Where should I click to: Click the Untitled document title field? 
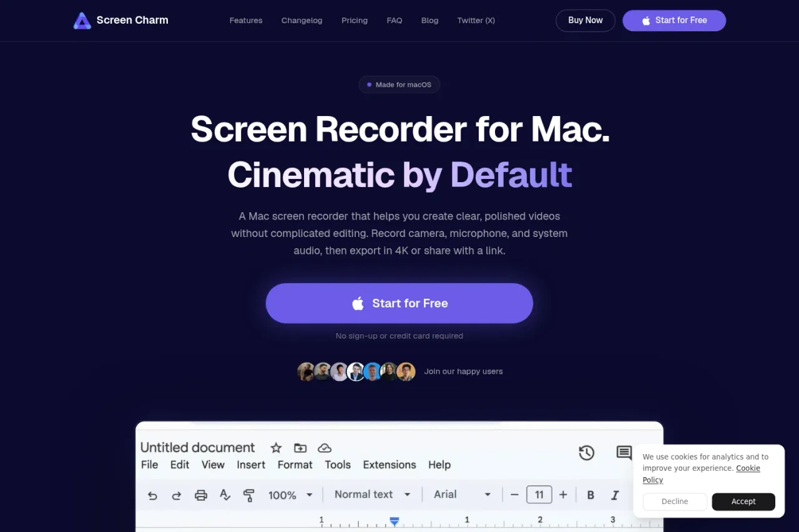tap(198, 447)
